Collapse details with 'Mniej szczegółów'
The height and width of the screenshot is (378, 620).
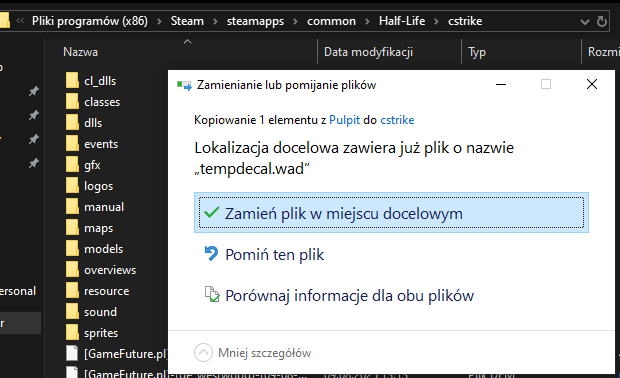(x=253, y=352)
